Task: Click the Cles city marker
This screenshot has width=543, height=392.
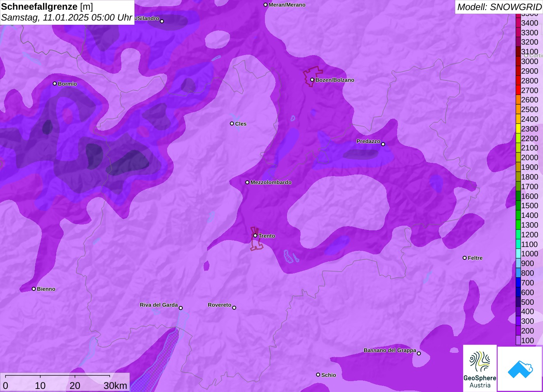Action: 232,124
